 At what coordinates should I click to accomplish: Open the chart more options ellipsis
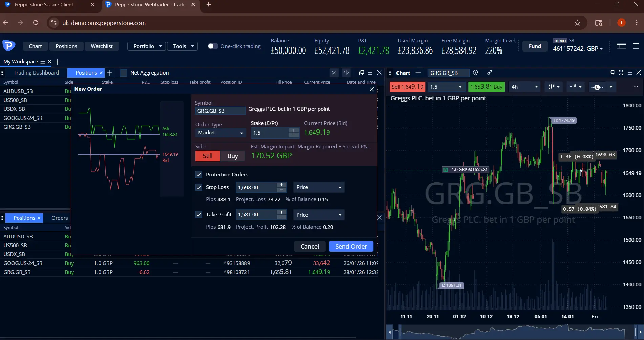[x=635, y=87]
